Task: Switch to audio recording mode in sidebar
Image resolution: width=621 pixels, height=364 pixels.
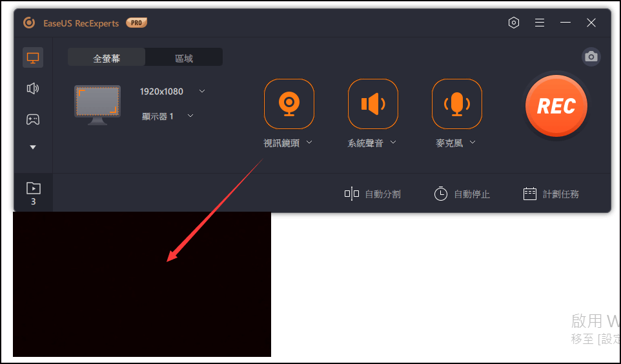Action: click(x=33, y=88)
